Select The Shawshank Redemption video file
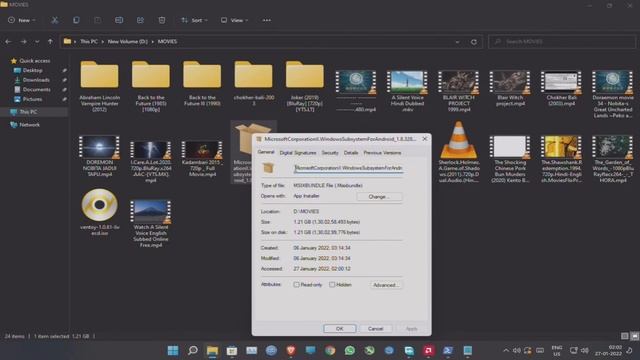The height and width of the screenshot is (360, 640). click(x=561, y=158)
